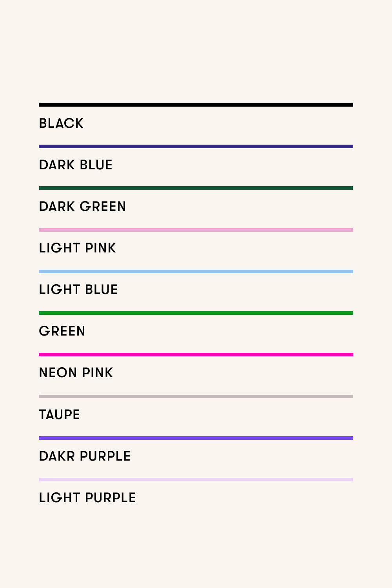This screenshot has height=588, width=392.
Task: Click the DAKR PURPLE label
Action: tap(85, 456)
